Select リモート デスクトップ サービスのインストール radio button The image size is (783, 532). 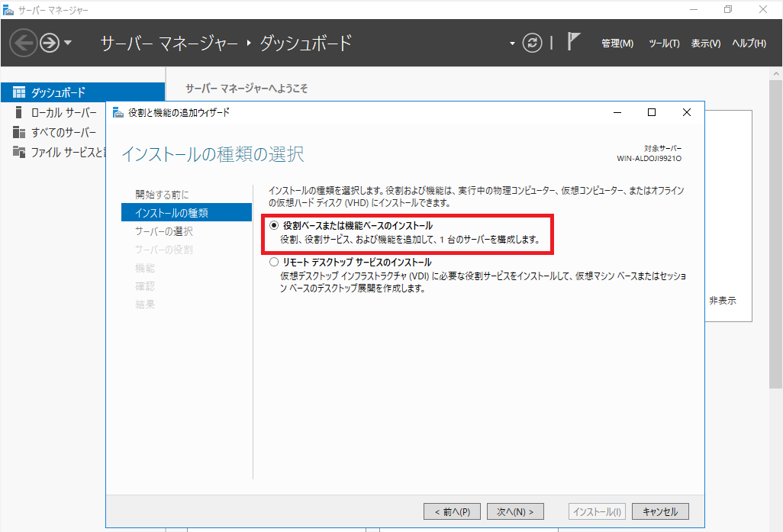(x=274, y=262)
